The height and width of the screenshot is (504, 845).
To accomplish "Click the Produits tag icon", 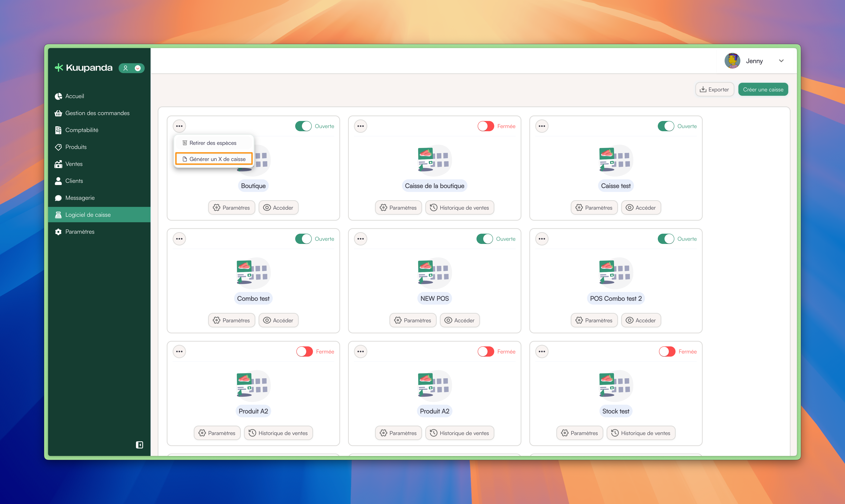I will (x=58, y=147).
